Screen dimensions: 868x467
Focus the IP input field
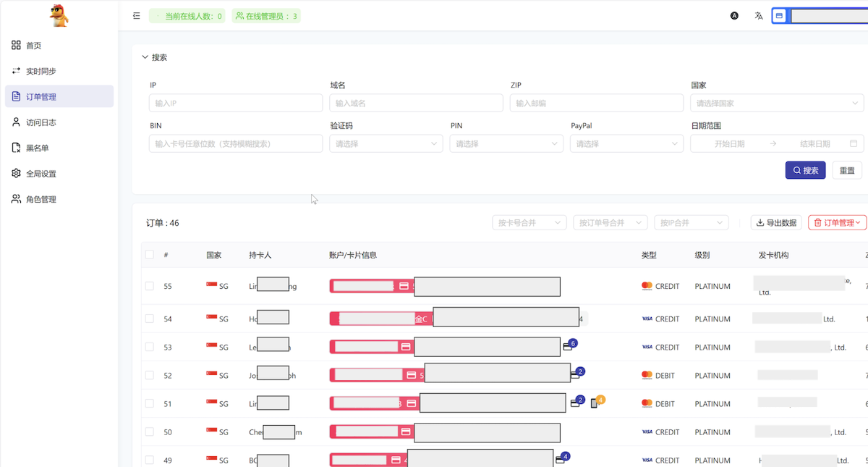click(x=236, y=103)
